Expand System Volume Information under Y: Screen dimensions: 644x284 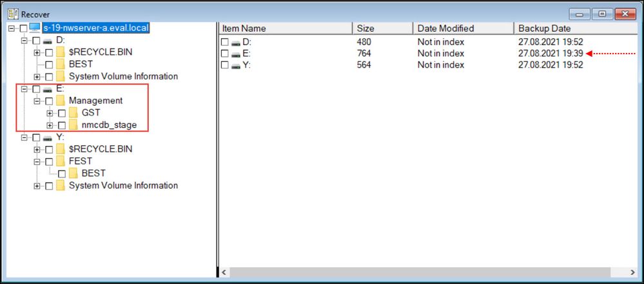pyautogui.click(x=37, y=186)
